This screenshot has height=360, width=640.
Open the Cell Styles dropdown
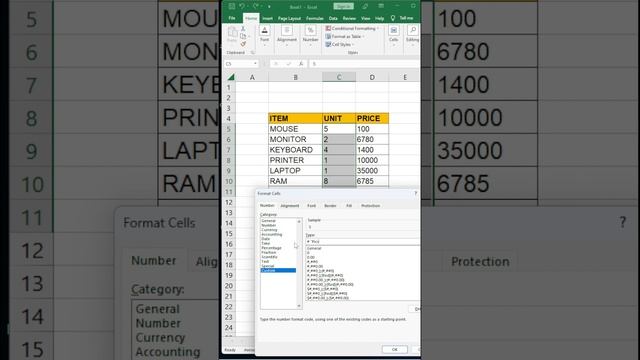coord(340,44)
